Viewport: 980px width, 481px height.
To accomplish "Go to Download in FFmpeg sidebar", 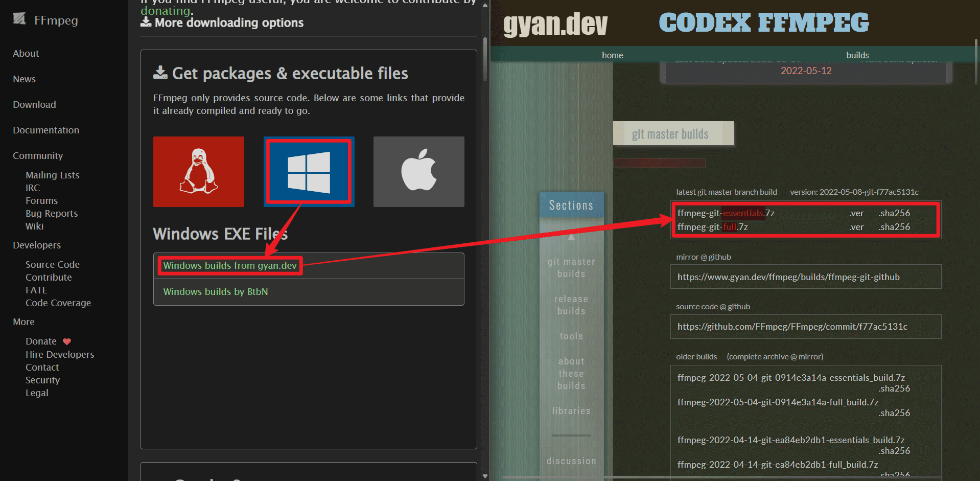I will tap(34, 105).
